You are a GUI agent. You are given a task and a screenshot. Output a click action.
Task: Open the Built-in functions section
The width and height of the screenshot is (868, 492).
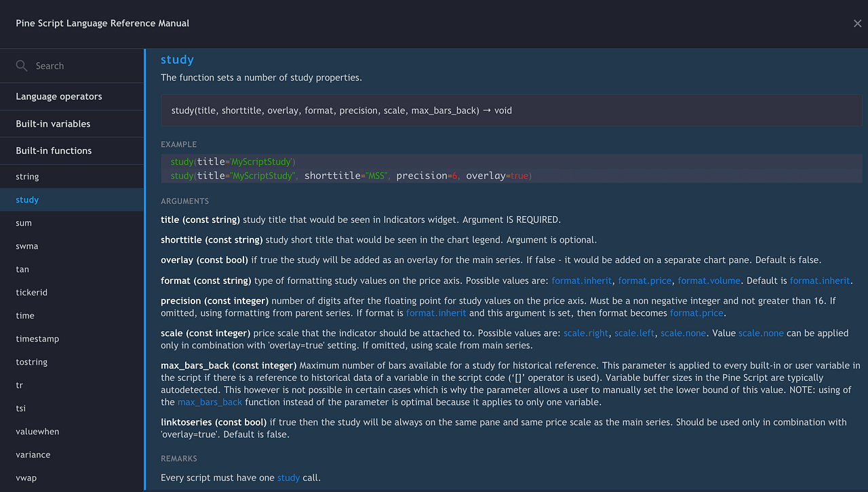[x=72, y=151]
